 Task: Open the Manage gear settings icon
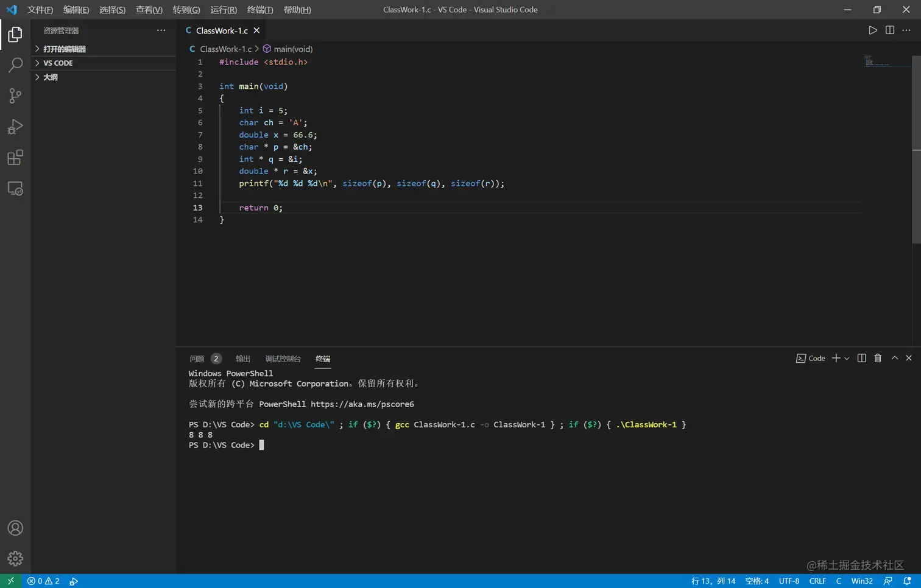[x=15, y=558]
